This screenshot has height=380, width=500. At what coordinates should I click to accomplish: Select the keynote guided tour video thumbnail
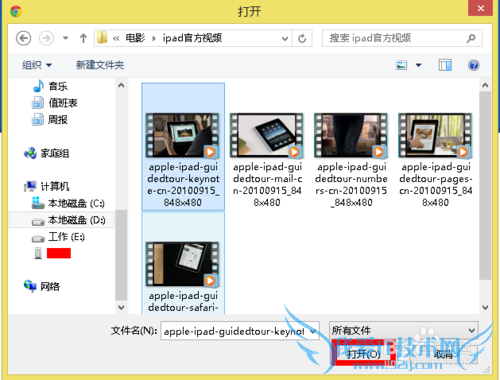click(183, 135)
